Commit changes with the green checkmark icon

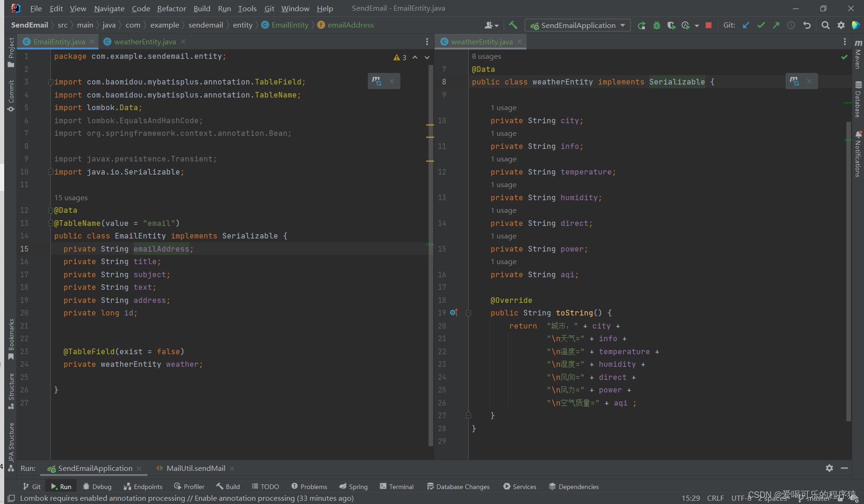[x=761, y=25]
